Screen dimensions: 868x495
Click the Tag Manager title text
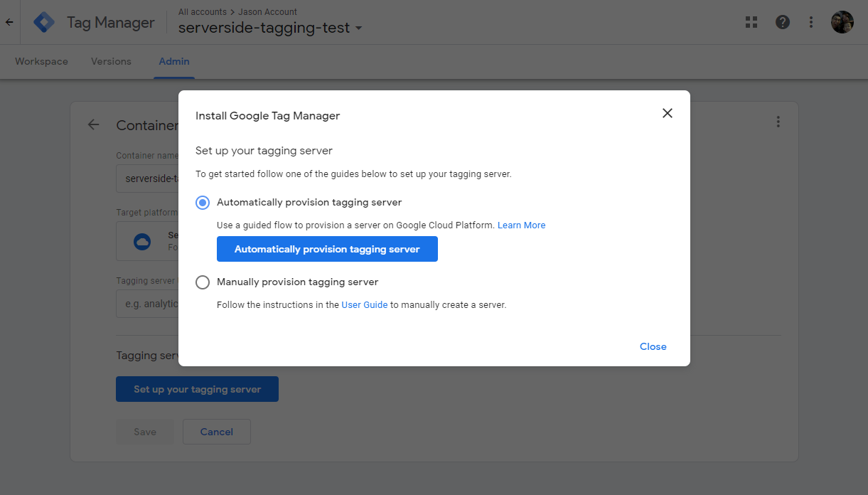click(110, 23)
